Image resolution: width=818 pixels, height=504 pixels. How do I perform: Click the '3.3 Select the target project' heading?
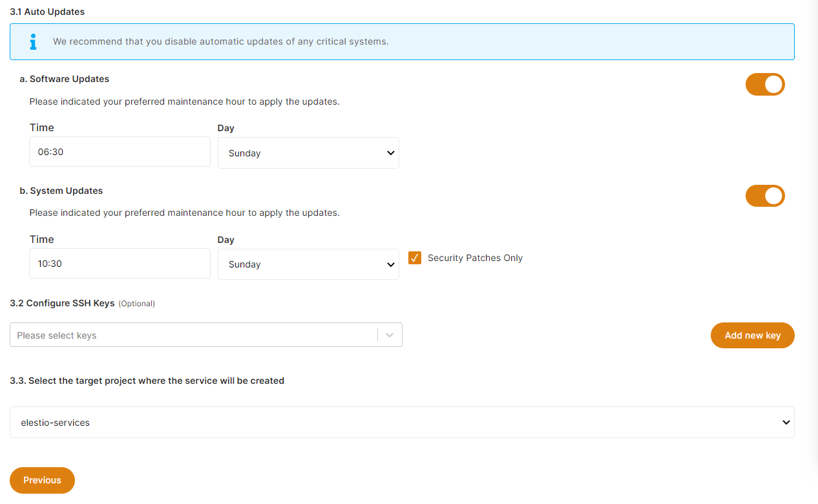(x=147, y=381)
